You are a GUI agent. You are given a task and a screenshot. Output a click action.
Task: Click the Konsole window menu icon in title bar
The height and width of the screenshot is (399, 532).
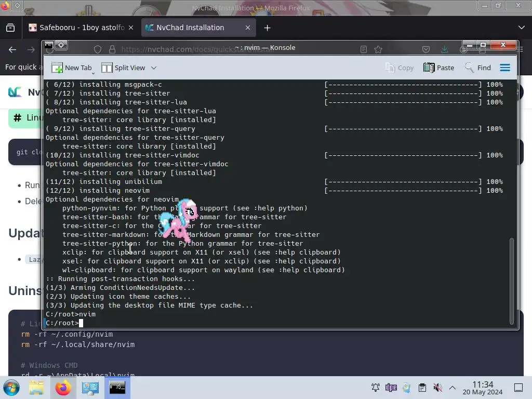tap(49, 45)
